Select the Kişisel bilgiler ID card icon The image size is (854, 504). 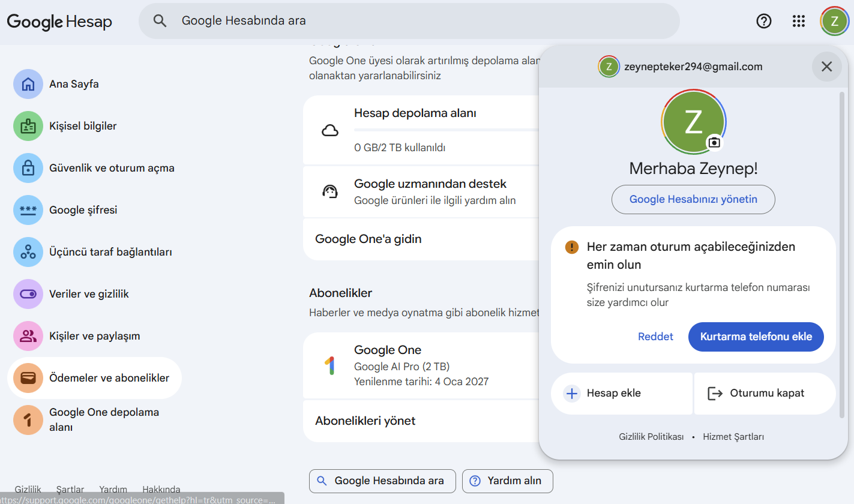tap(28, 126)
